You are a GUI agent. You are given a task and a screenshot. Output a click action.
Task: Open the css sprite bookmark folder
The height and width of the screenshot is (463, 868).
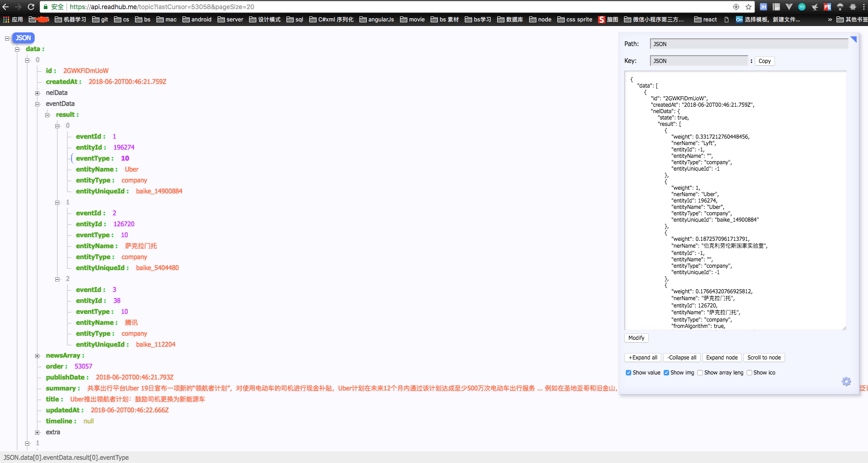tap(575, 20)
